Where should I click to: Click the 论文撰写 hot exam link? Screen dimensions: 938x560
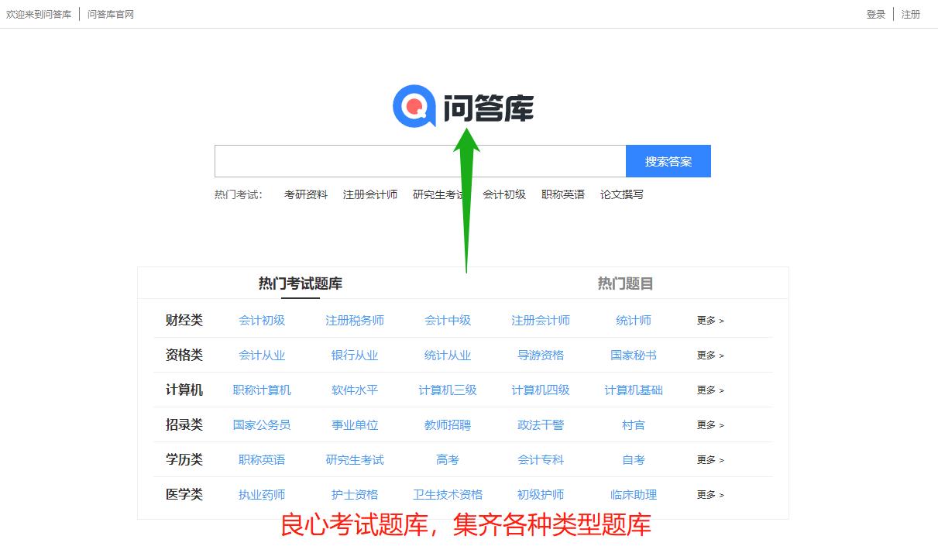(621, 194)
